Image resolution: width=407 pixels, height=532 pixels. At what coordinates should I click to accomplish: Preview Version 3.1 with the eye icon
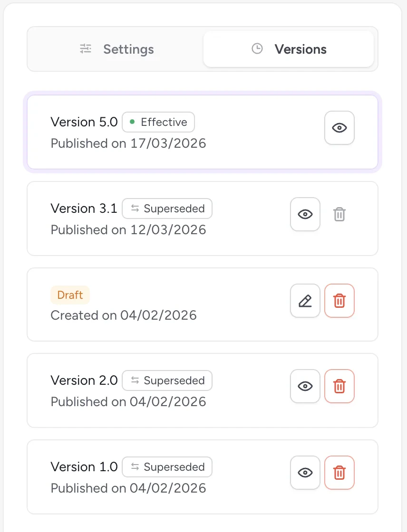click(305, 214)
